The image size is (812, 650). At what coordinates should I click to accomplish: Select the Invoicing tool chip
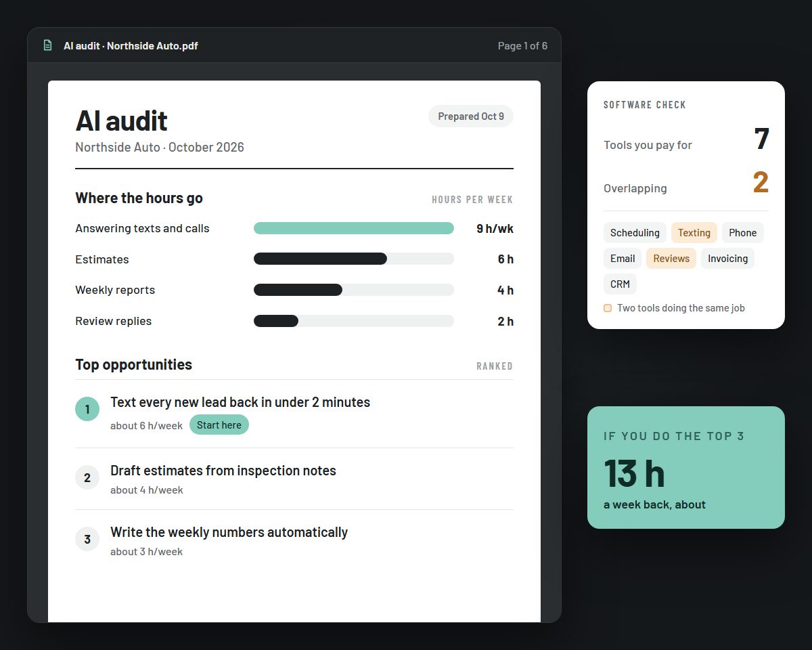(727, 259)
